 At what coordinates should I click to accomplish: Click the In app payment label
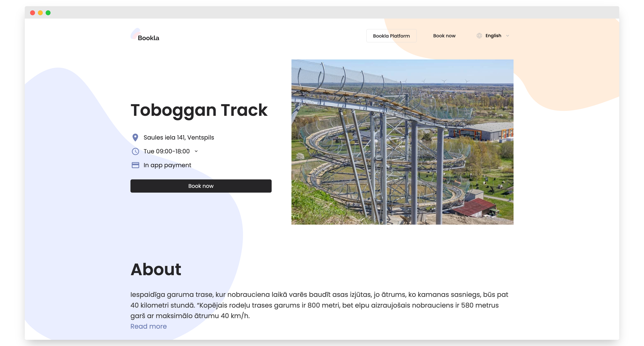pos(167,165)
